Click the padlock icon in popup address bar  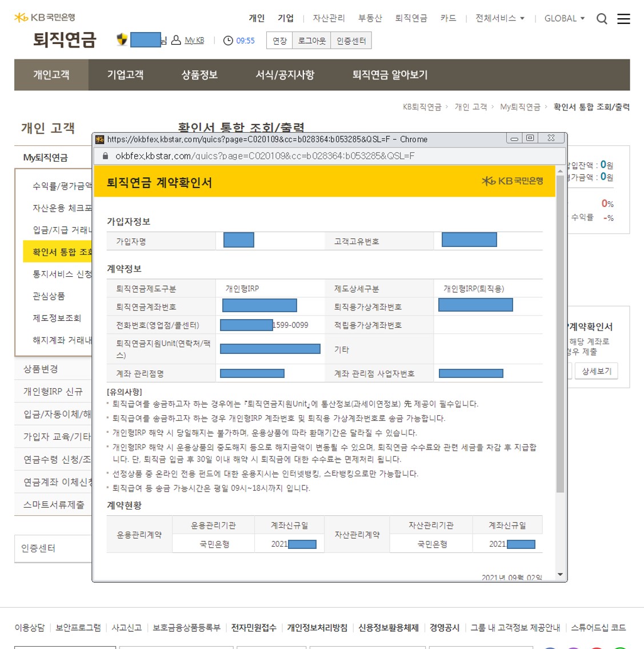coord(105,156)
